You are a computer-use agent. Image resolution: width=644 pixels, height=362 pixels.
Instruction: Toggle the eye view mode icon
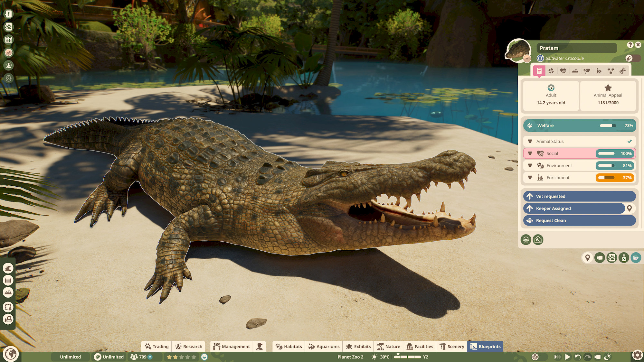(9, 78)
